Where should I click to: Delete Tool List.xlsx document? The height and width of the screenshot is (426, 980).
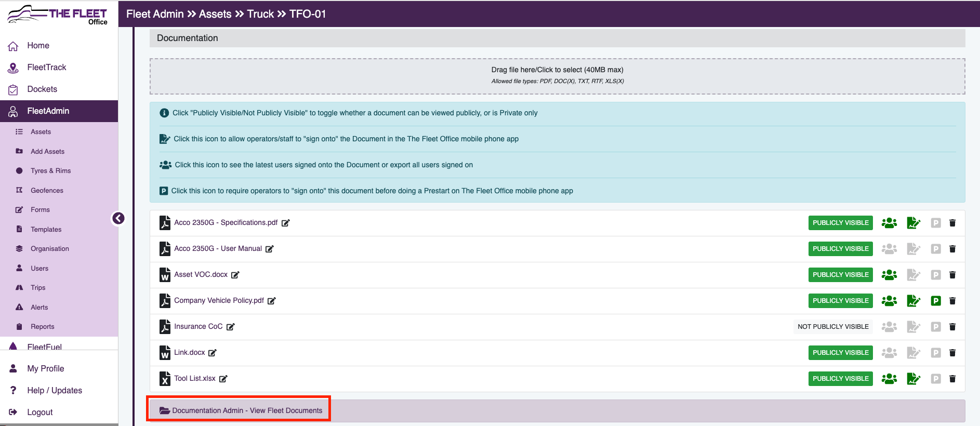952,379
